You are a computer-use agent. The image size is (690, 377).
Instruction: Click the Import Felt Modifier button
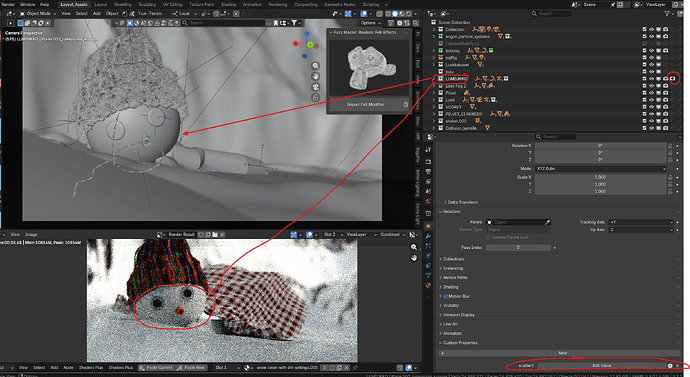[365, 104]
